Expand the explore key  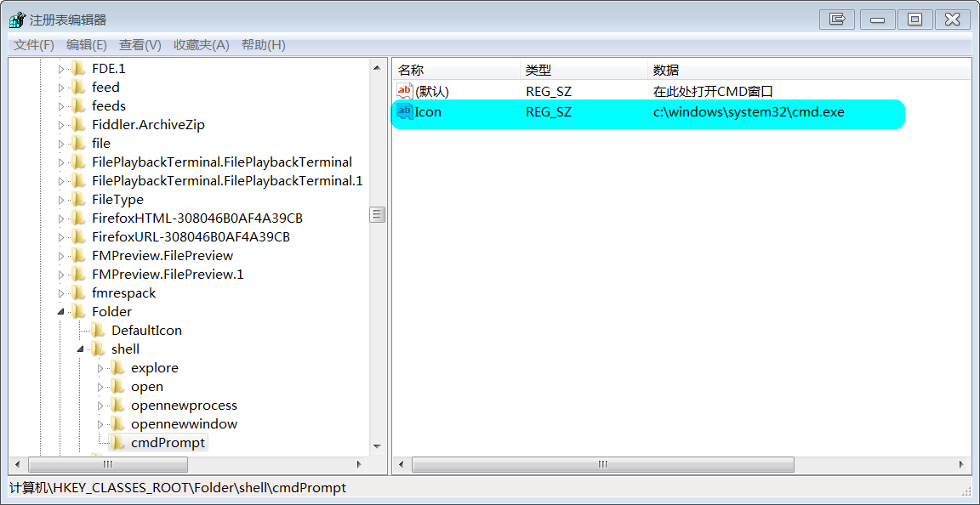point(100,368)
